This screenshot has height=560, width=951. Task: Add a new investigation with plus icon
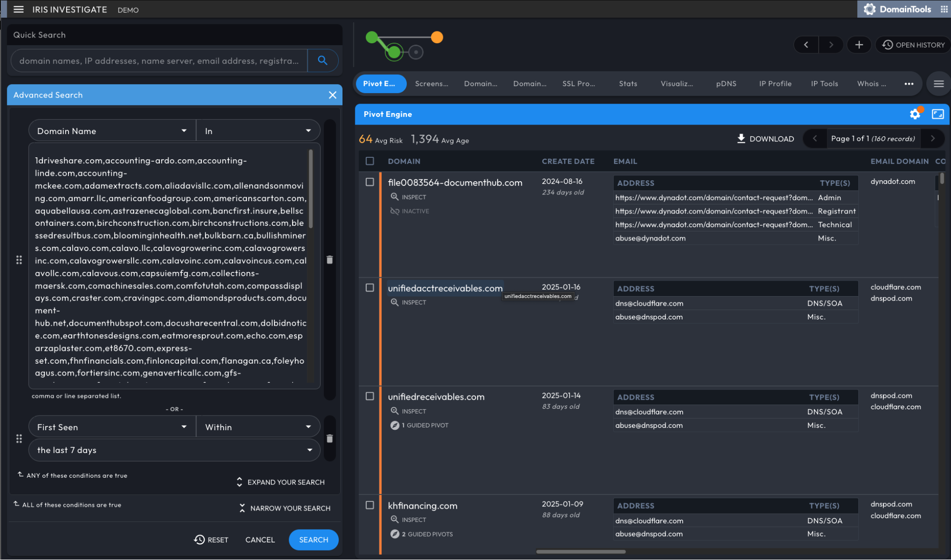pos(859,44)
